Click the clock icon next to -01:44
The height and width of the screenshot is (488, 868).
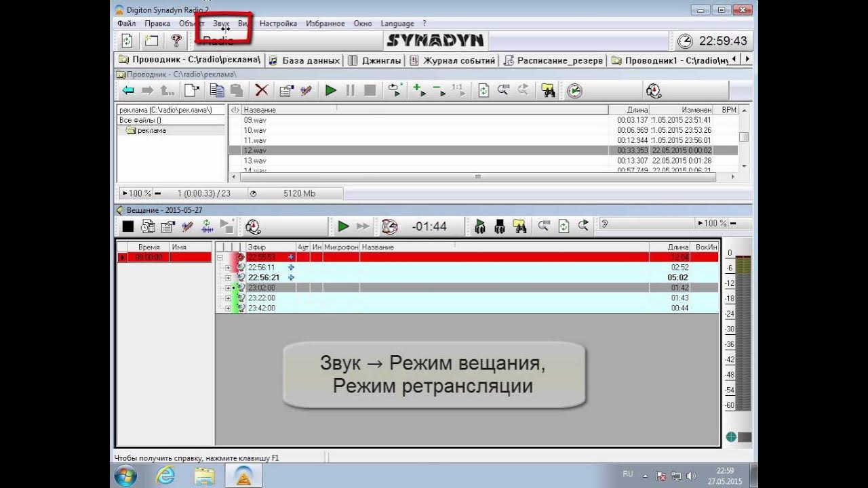(x=389, y=226)
